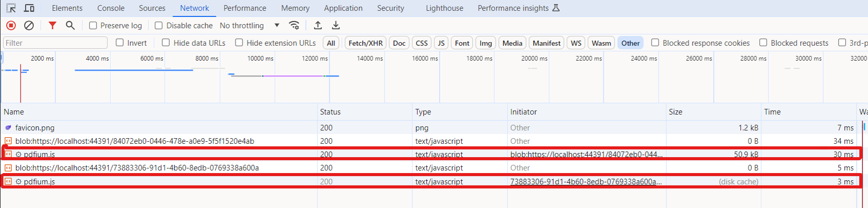Export HAR file with download icon
This screenshot has width=868, height=208.
click(x=336, y=25)
